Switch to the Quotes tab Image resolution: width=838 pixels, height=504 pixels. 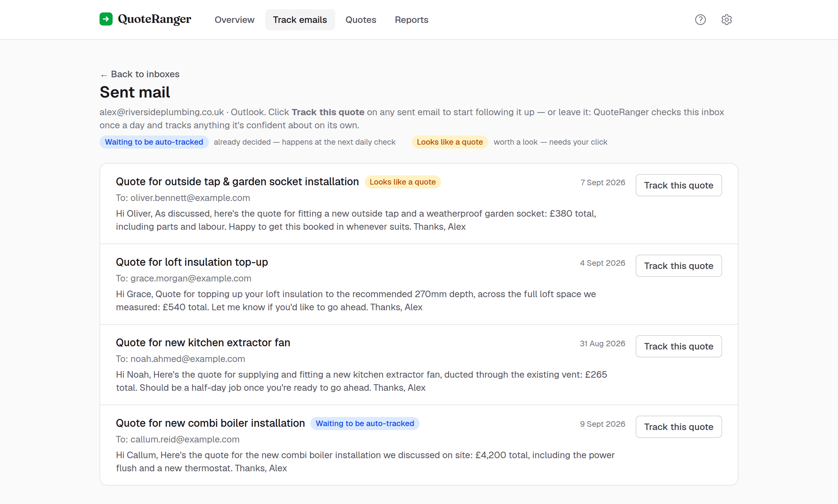click(361, 20)
